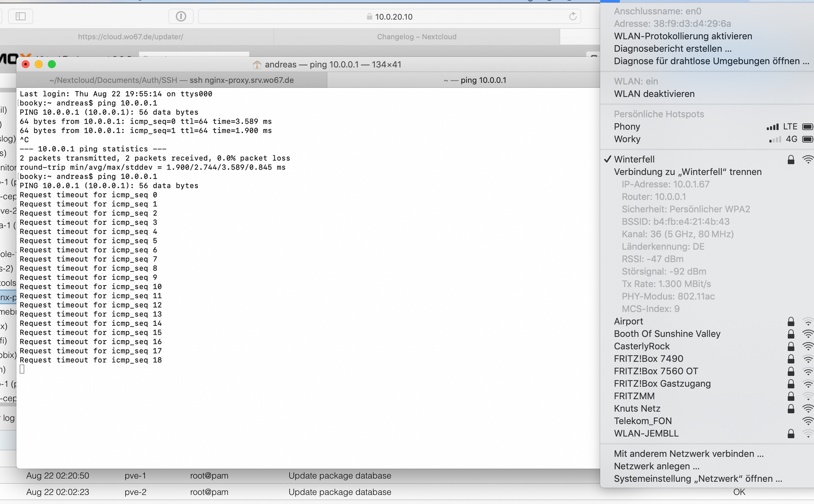Viewport: 814px width, 504px height.
Task: Select the checked Winterfell network
Action: click(634, 159)
